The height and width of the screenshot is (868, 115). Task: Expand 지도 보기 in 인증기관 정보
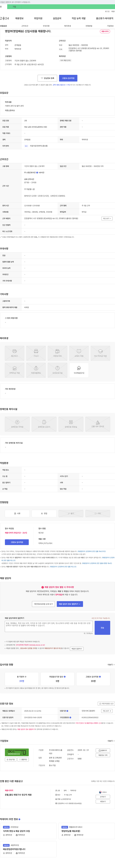point(107,711)
